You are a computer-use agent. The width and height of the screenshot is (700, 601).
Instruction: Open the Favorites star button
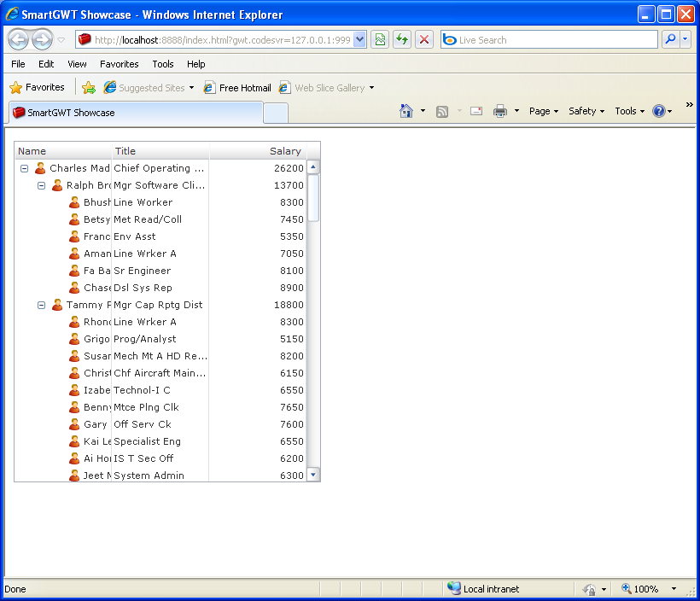(37, 88)
